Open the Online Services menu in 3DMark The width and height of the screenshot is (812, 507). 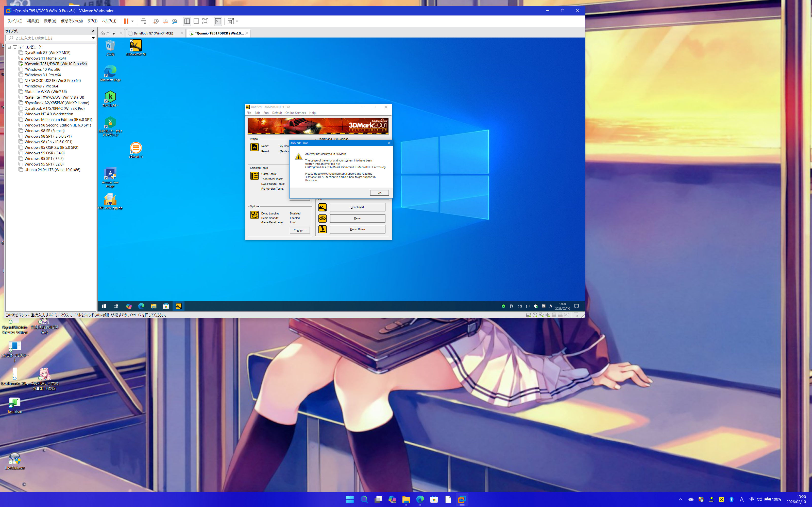295,113
